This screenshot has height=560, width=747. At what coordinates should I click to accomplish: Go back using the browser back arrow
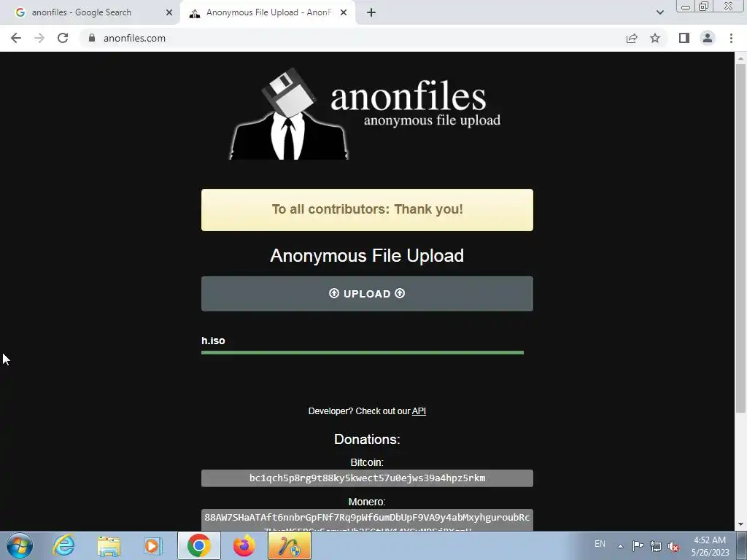(16, 38)
